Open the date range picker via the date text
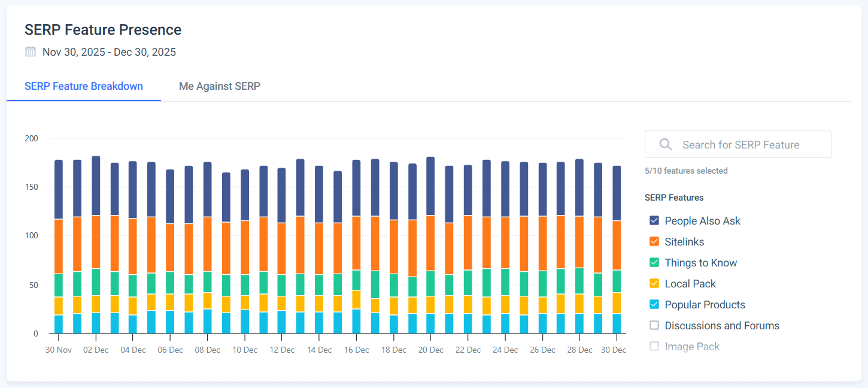 pyautogui.click(x=108, y=51)
